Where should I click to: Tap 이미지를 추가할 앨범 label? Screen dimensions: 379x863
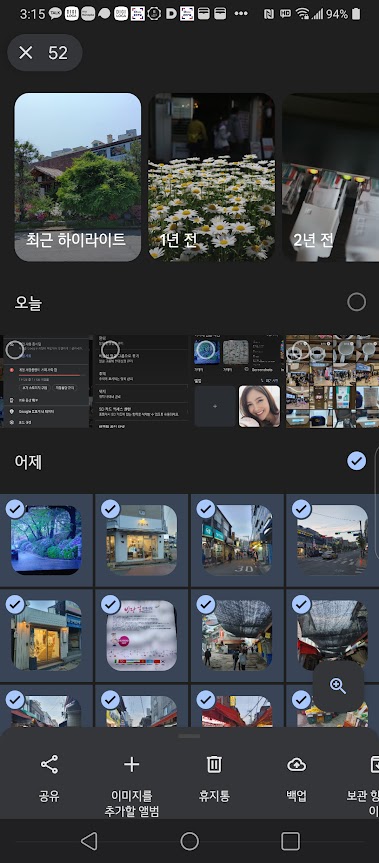coord(131,804)
